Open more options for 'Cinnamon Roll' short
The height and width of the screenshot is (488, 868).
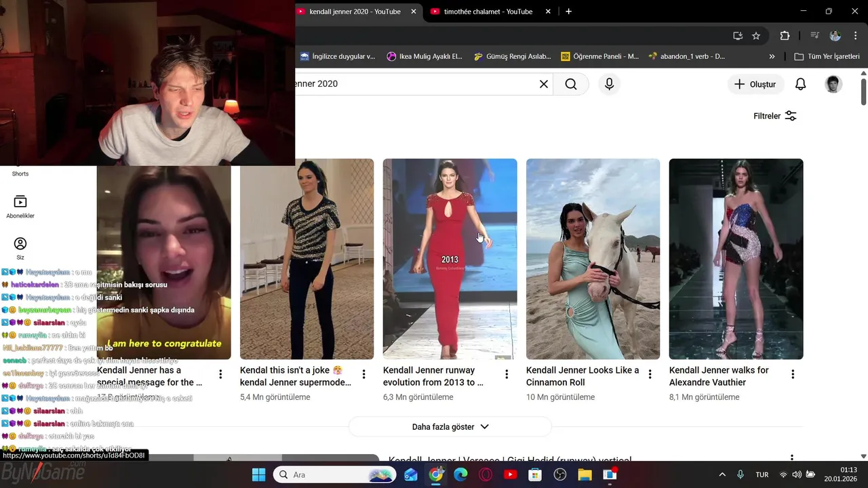tap(650, 374)
